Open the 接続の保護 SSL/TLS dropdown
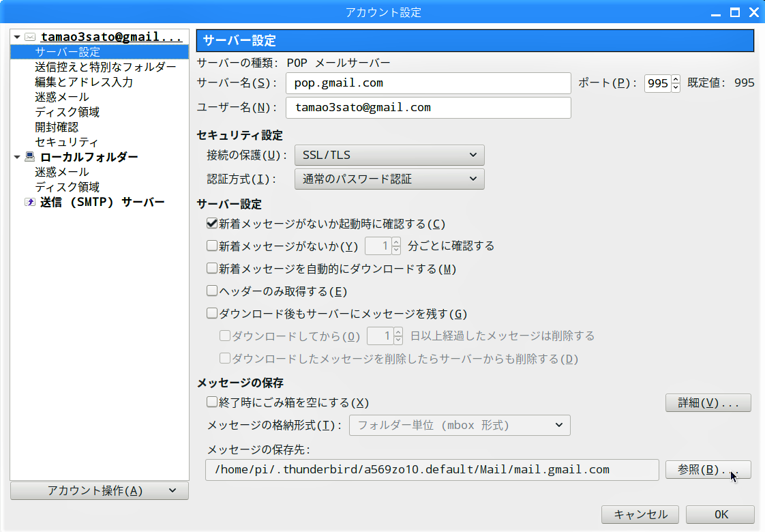Image resolution: width=765 pixels, height=532 pixels. [389, 156]
